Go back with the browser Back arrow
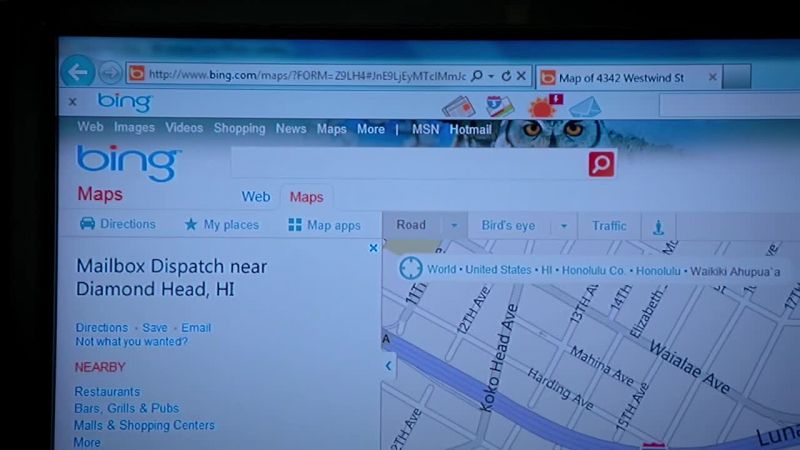This screenshot has height=450, width=800. click(78, 72)
